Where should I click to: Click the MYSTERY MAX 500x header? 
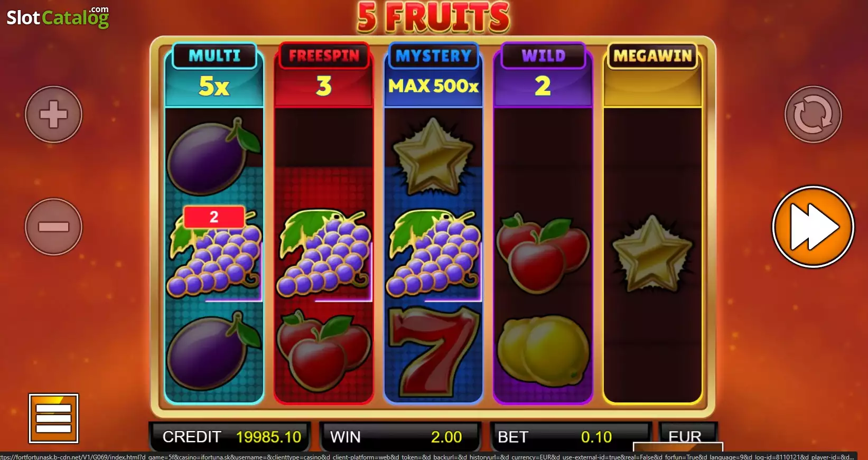coord(433,75)
